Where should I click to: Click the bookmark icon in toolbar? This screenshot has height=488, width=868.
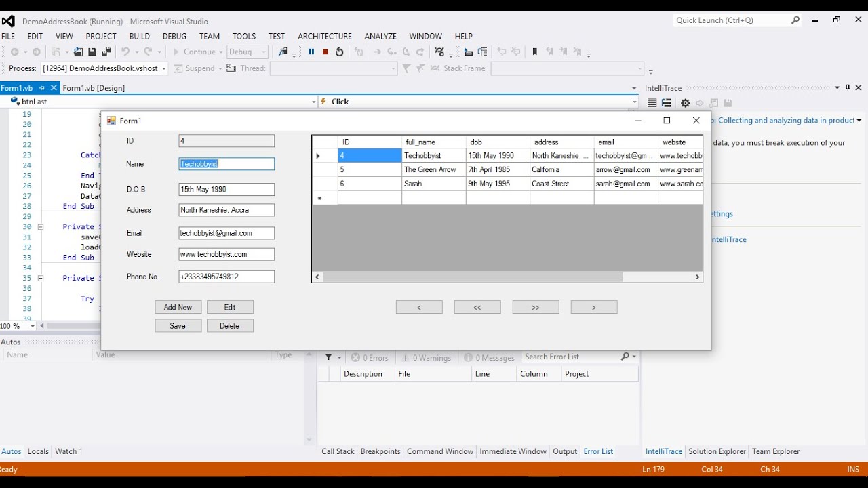534,52
